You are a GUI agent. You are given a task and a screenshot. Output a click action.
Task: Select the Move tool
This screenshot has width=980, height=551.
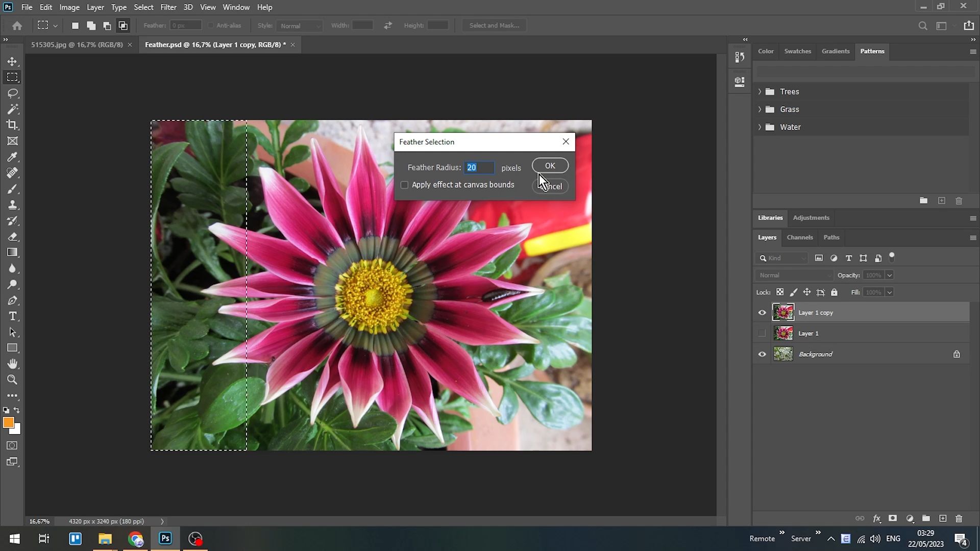click(x=12, y=61)
